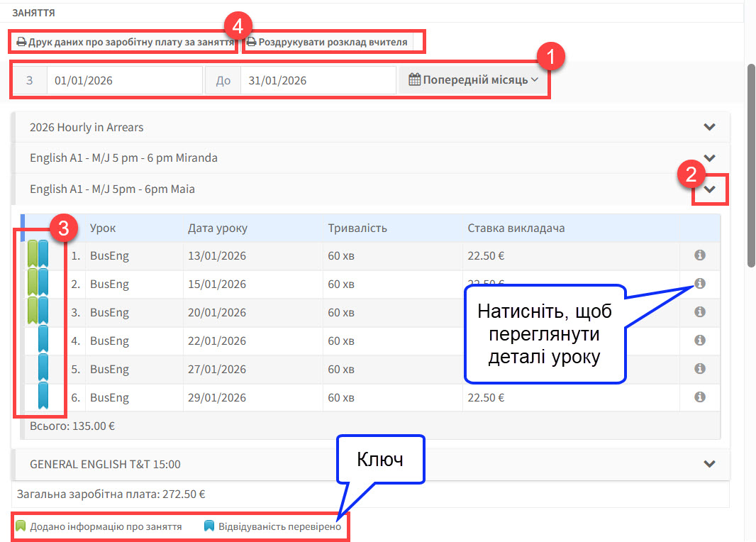This screenshot has height=542, width=756.
Task: Open info icon for lesson 29/01/2026
Action: click(x=700, y=397)
